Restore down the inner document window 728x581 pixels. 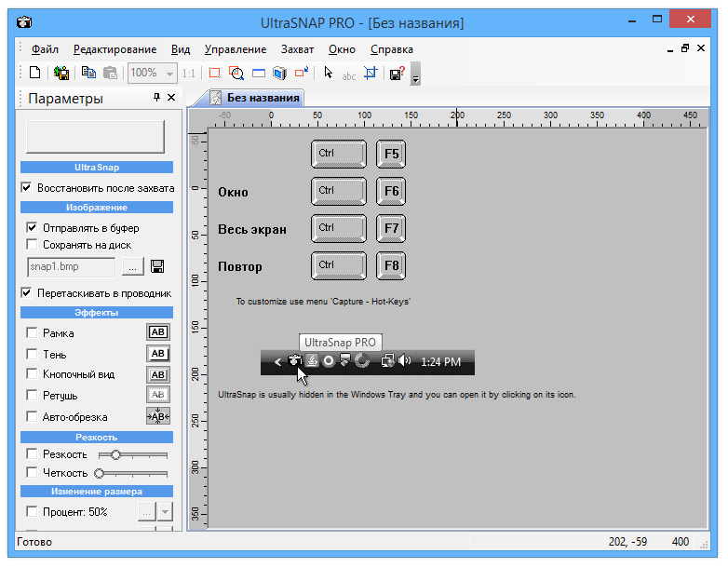coord(685,48)
